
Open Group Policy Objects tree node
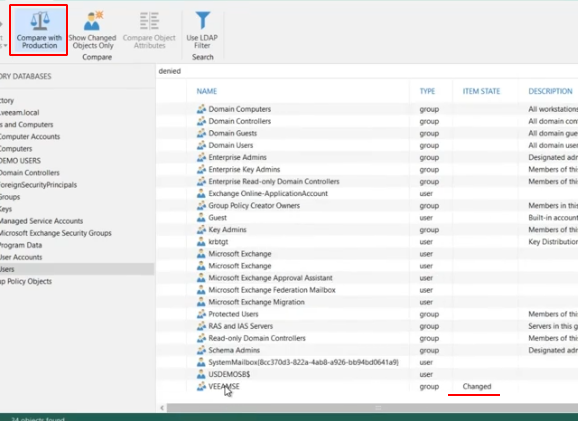[26, 281]
